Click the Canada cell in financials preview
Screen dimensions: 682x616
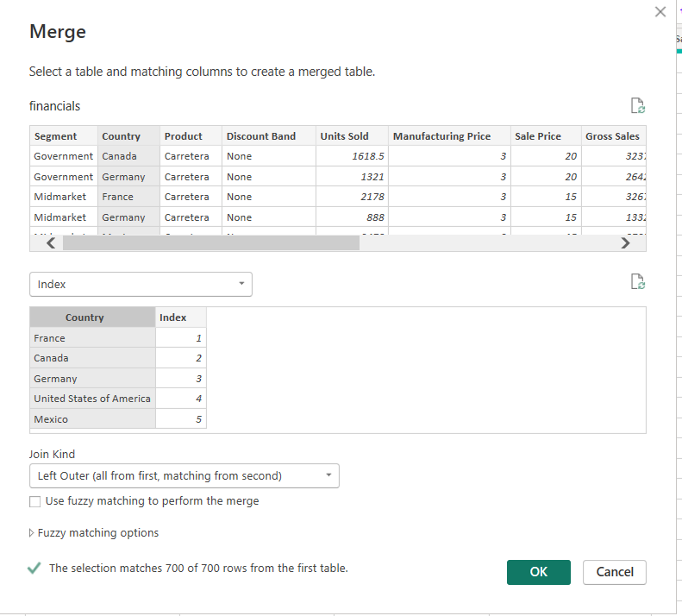coord(128,156)
